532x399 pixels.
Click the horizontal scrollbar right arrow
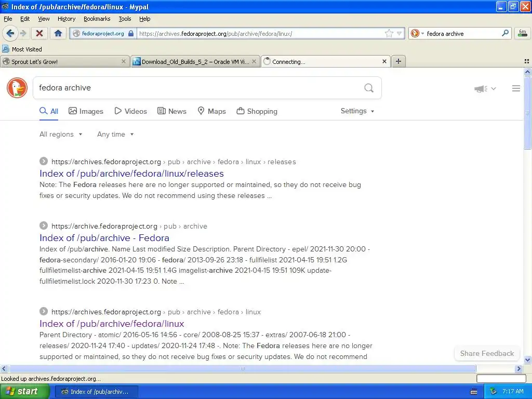pos(519,368)
